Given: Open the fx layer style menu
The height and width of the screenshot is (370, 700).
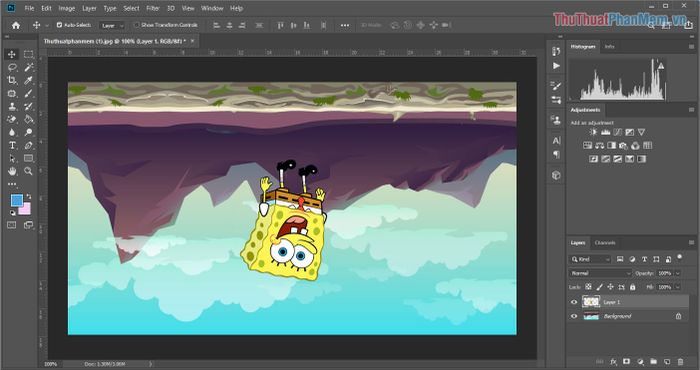Looking at the screenshot, I should 613,362.
